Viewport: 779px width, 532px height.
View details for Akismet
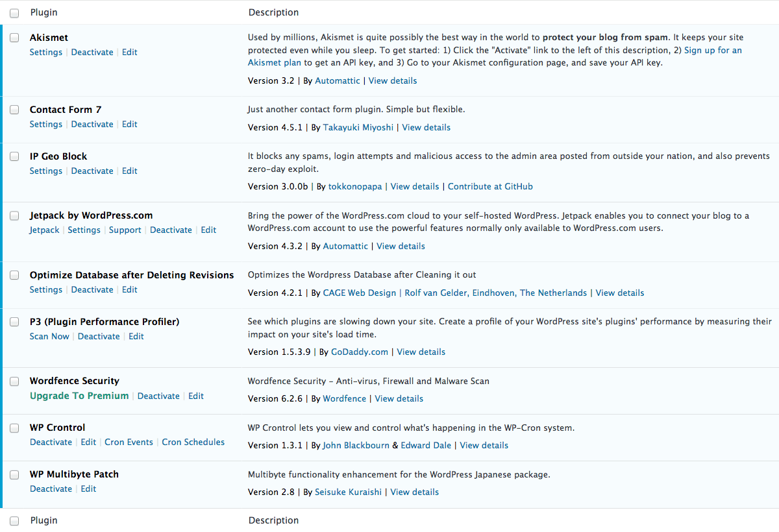[393, 81]
